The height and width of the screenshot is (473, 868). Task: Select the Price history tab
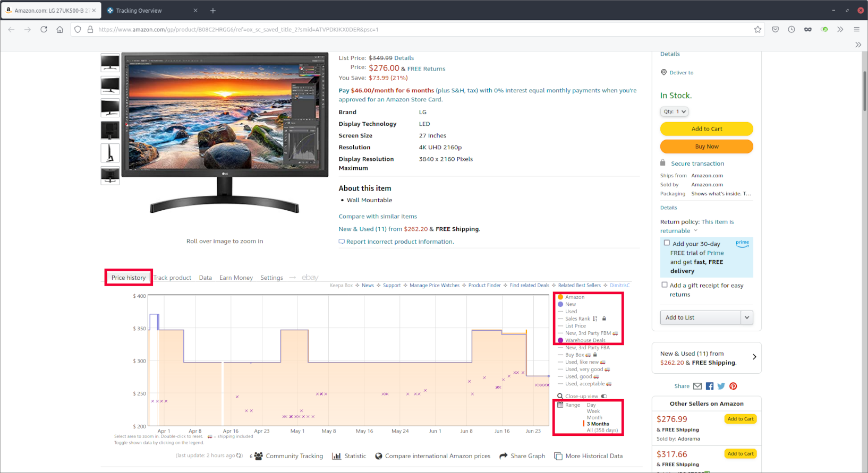129,278
